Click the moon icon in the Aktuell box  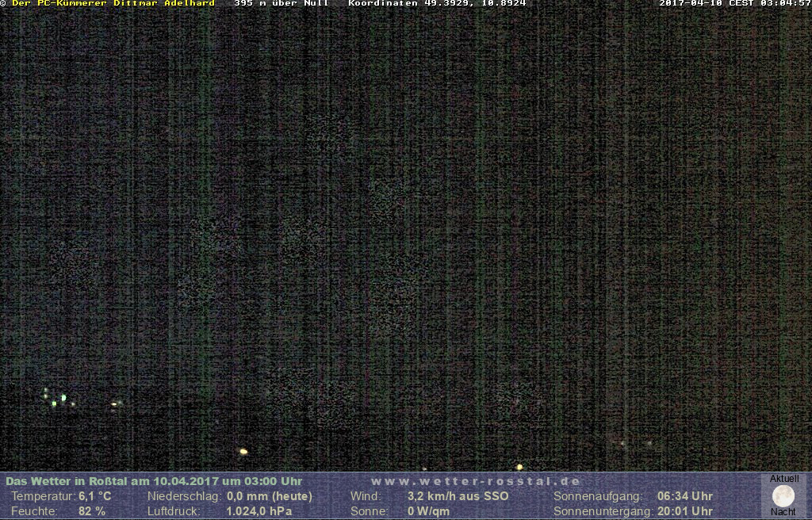tap(783, 496)
